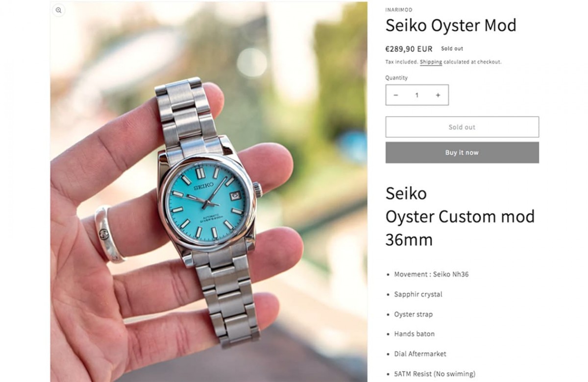Click the INARIMOD vendor label

click(x=399, y=10)
